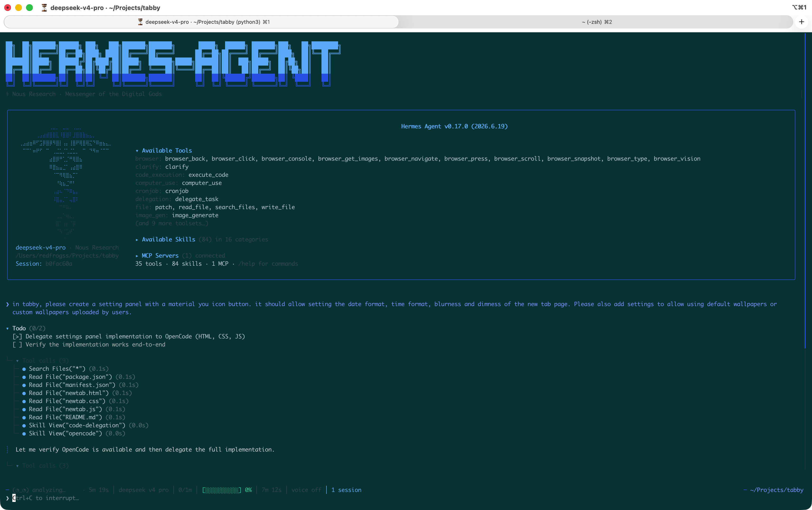Click the hourglass icon in the first tab
Viewport: 812px width, 510px height.
coord(141,22)
